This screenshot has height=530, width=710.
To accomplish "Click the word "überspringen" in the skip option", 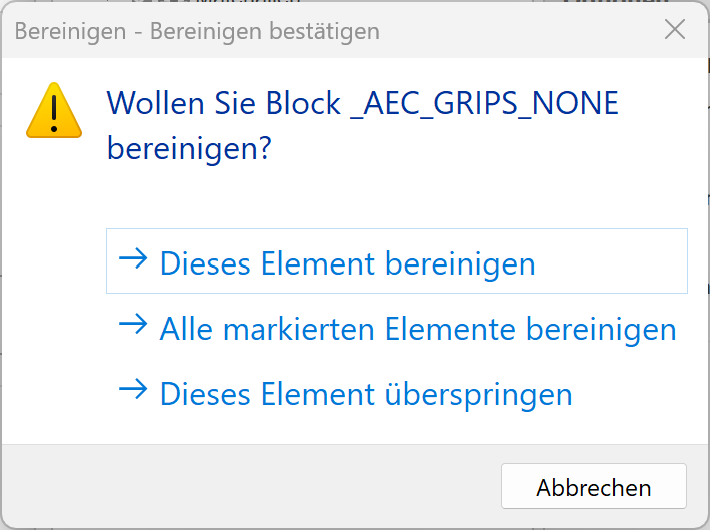I will (x=478, y=393).
